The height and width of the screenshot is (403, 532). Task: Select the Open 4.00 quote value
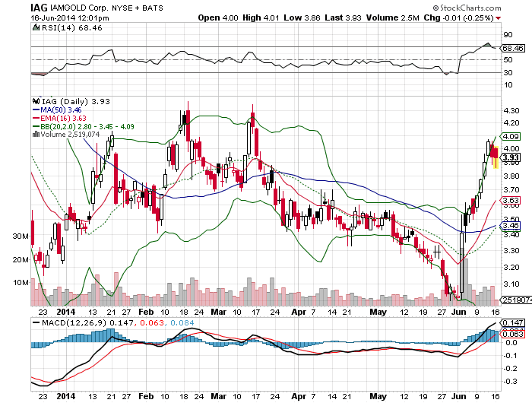pos(218,17)
